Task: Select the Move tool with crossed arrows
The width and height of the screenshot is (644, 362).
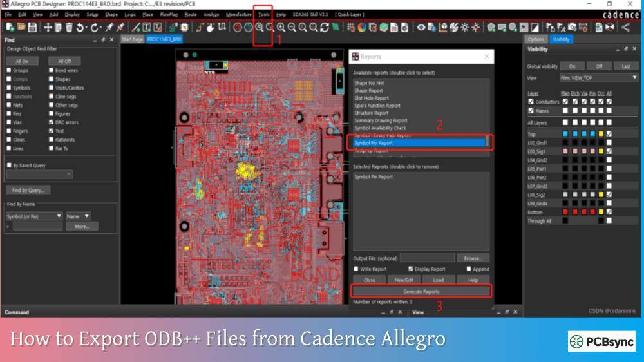Action: click(48, 27)
